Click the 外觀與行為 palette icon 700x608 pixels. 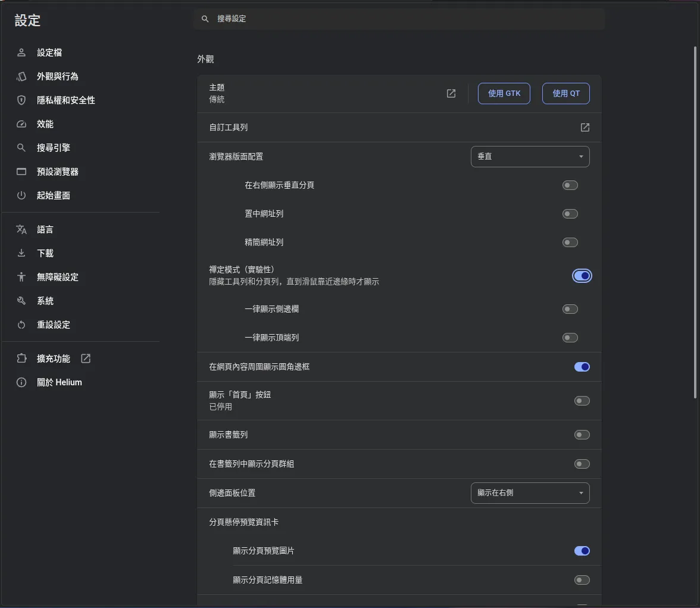(21, 76)
